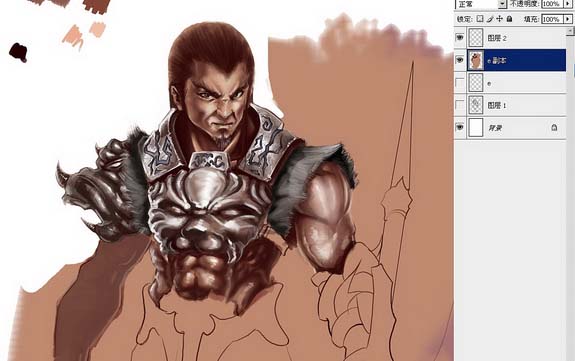Show the 图层 1 layer via visibility box

[459, 105]
